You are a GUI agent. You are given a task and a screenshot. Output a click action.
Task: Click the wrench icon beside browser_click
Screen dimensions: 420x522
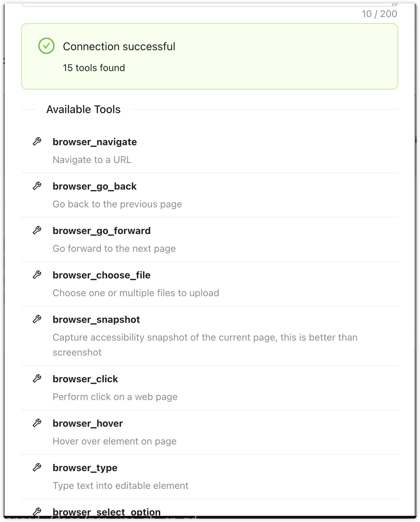coord(37,379)
